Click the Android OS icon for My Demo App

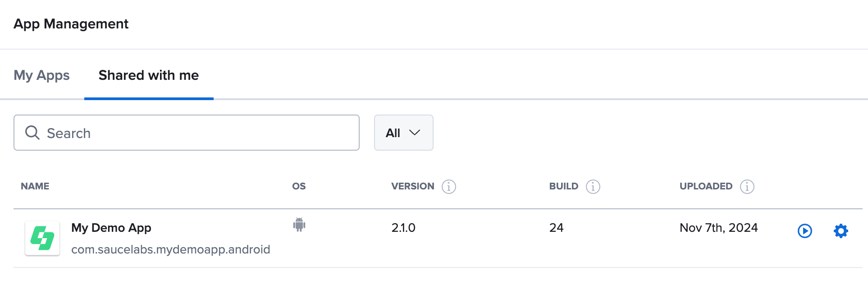pos(298,226)
